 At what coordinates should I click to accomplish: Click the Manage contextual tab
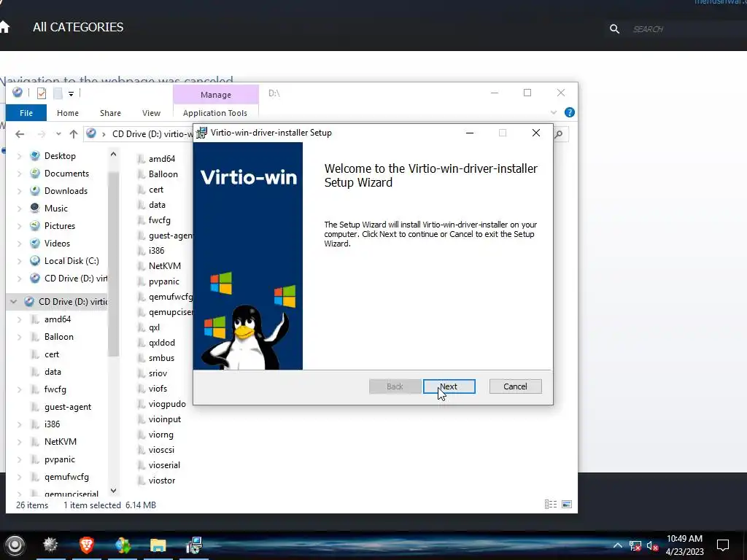click(216, 95)
